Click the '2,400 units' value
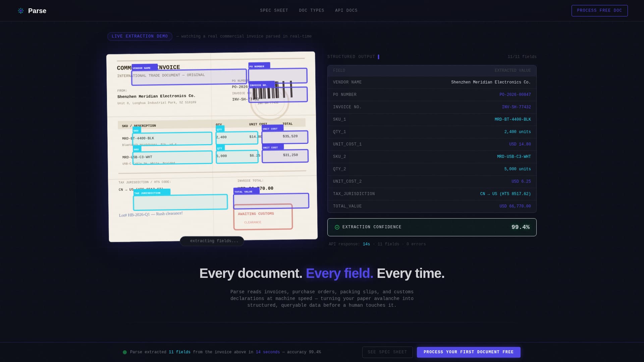Screen dimensions: 644x362 click(518, 132)
